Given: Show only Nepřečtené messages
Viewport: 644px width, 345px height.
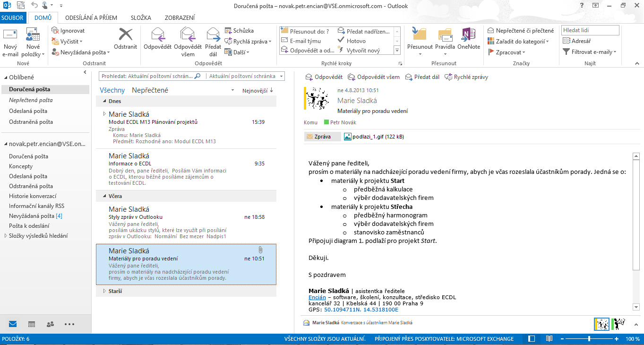Looking at the screenshot, I should pos(150,90).
